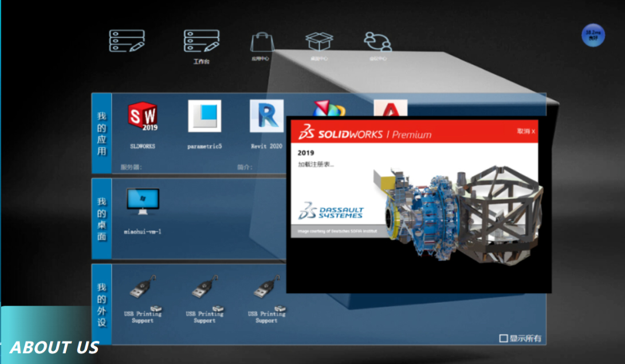Click the blue network latency indicator circle
This screenshot has width=625, height=364.
point(593,35)
